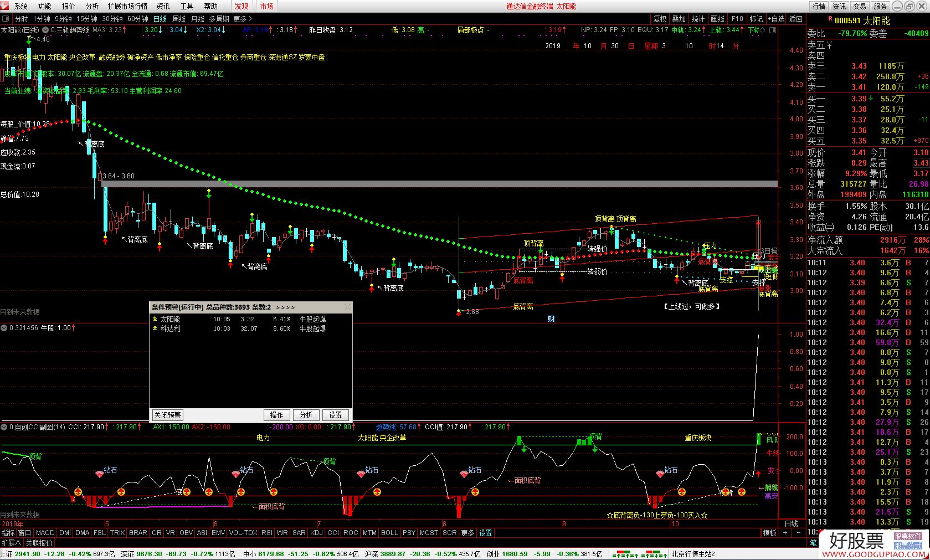Viewport: 930px width, 560px height.
Task: Click 分析 button in alert dialog
Action: [x=306, y=415]
